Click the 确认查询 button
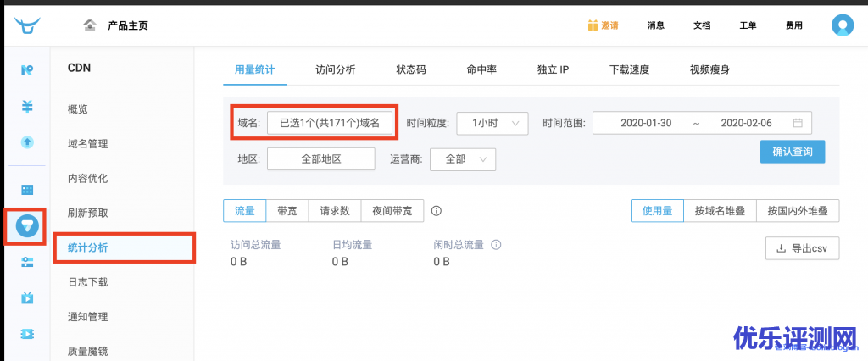This screenshot has width=868, height=361. [793, 152]
